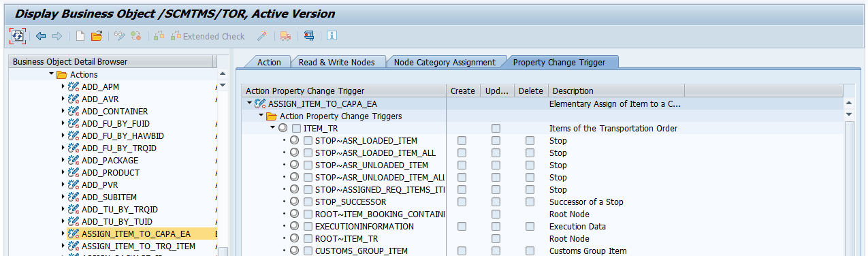The image size is (868, 256).
Task: Tick Create checkbox for STOP~ASR_LOADED_ITEM
Action: pos(462,141)
